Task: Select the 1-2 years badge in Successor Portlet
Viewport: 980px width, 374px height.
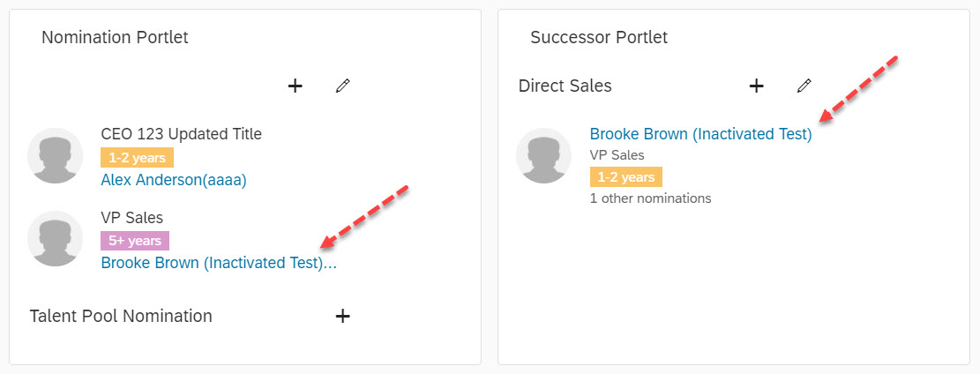Action: point(625,177)
